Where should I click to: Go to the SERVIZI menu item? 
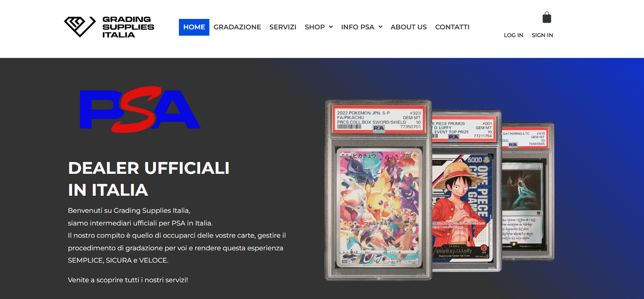click(x=283, y=27)
